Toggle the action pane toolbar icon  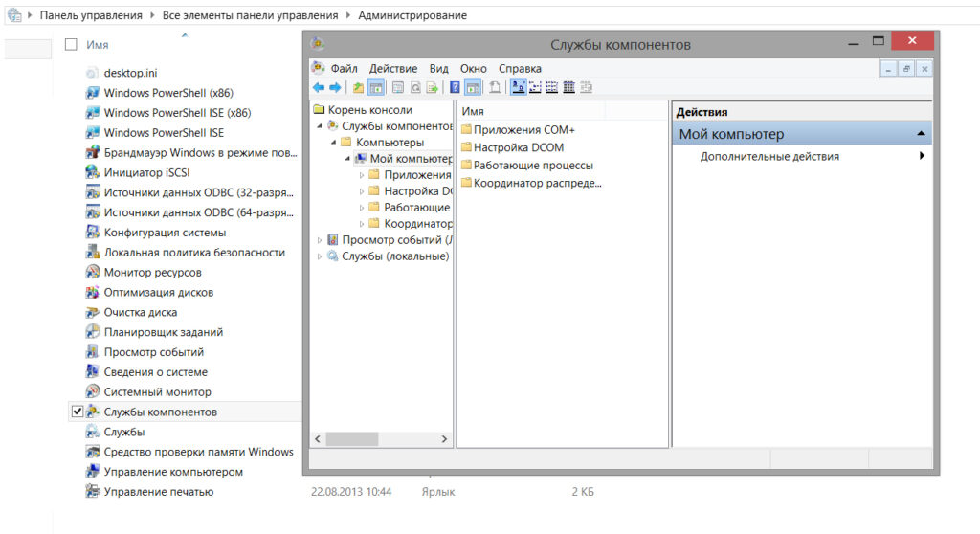click(x=473, y=87)
